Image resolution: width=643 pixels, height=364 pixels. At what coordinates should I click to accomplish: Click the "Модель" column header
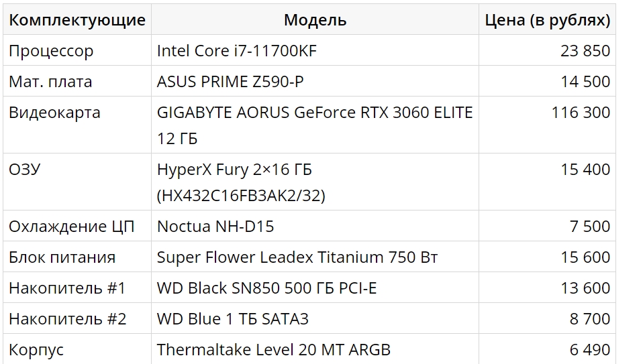pyautogui.click(x=315, y=20)
